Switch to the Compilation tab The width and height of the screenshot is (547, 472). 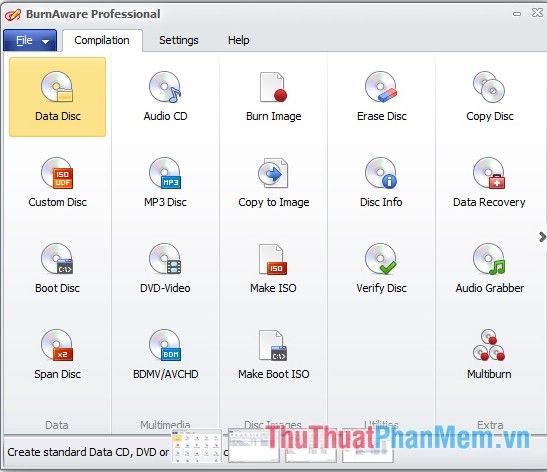click(x=102, y=40)
